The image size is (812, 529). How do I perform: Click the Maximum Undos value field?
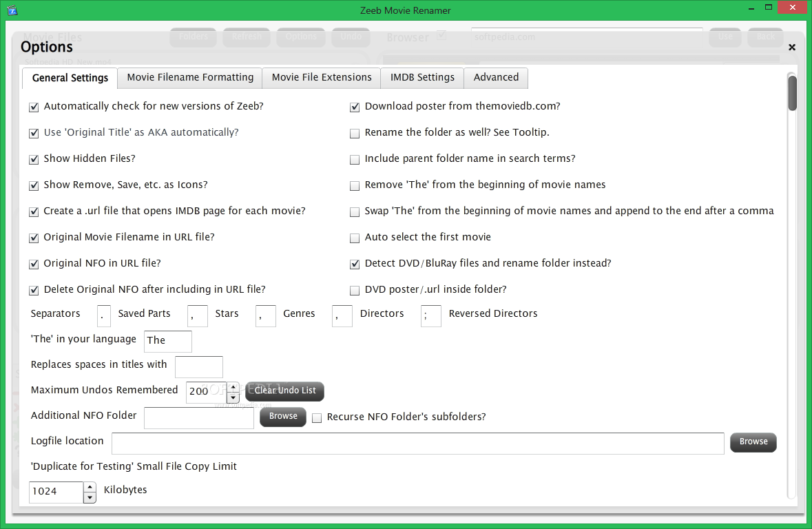pos(207,392)
